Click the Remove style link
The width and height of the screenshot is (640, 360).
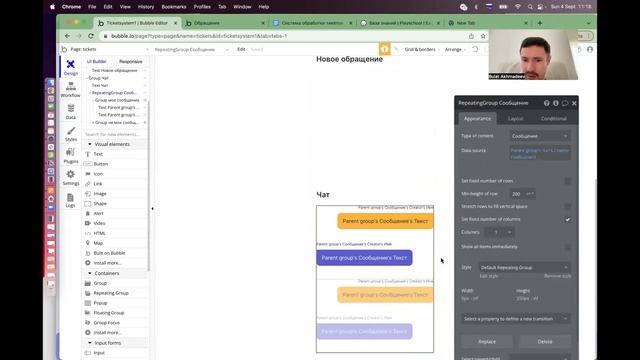[557, 276]
